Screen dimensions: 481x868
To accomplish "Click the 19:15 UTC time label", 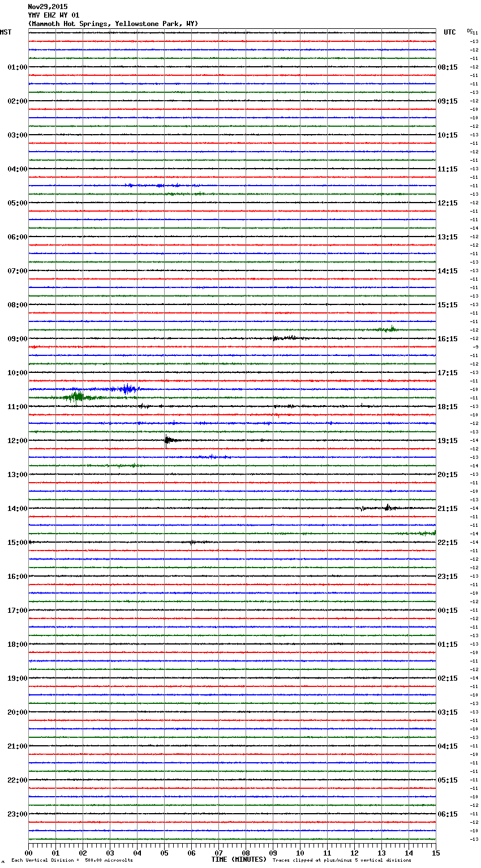I will 448,441.
